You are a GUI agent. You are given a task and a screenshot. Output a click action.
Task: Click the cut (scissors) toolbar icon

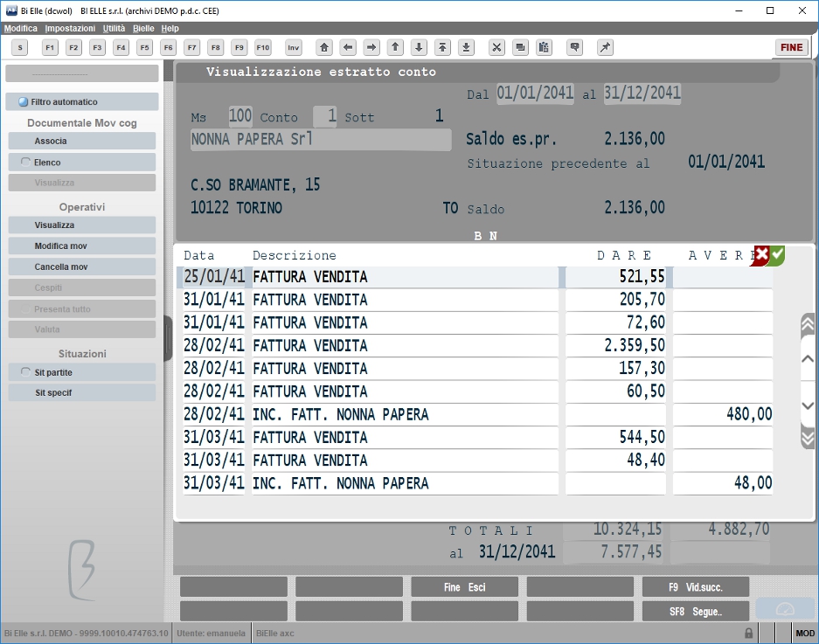click(496, 47)
